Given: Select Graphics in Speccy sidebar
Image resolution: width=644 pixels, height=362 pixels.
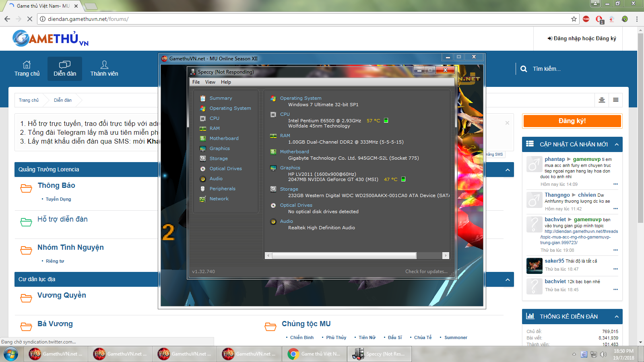Looking at the screenshot, I should point(219,148).
